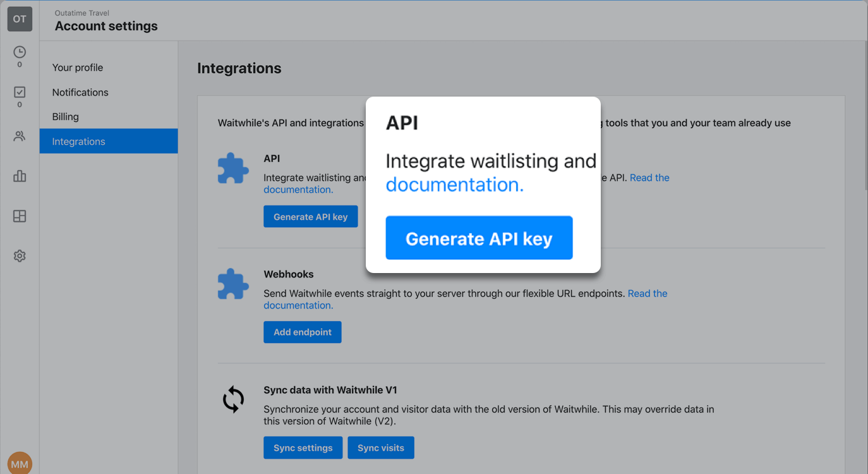Click the API heading in zoomed popup

click(x=402, y=123)
